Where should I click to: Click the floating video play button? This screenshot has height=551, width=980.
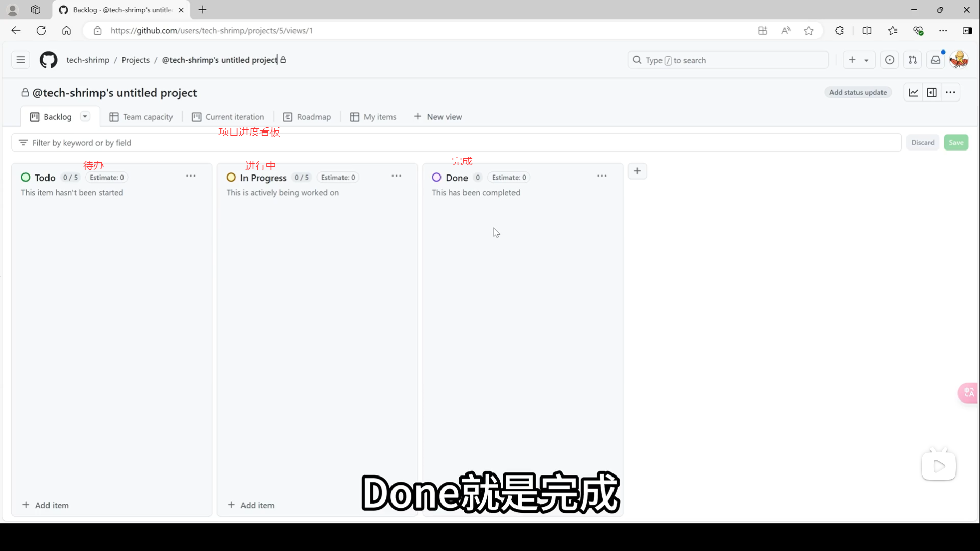pos(938,466)
